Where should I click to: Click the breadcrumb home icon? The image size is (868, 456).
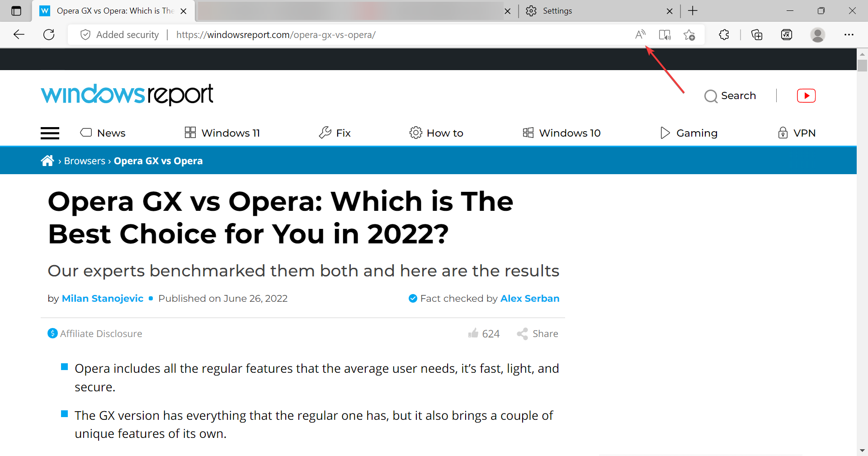click(47, 161)
